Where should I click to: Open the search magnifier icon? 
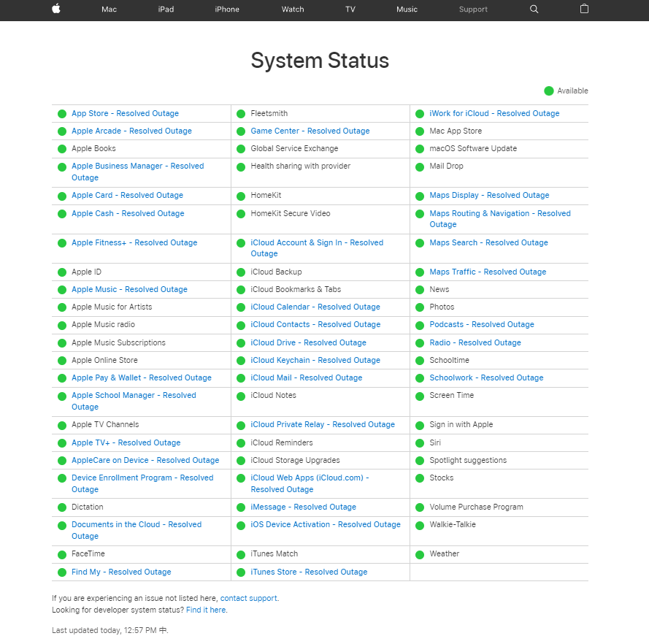(534, 9)
